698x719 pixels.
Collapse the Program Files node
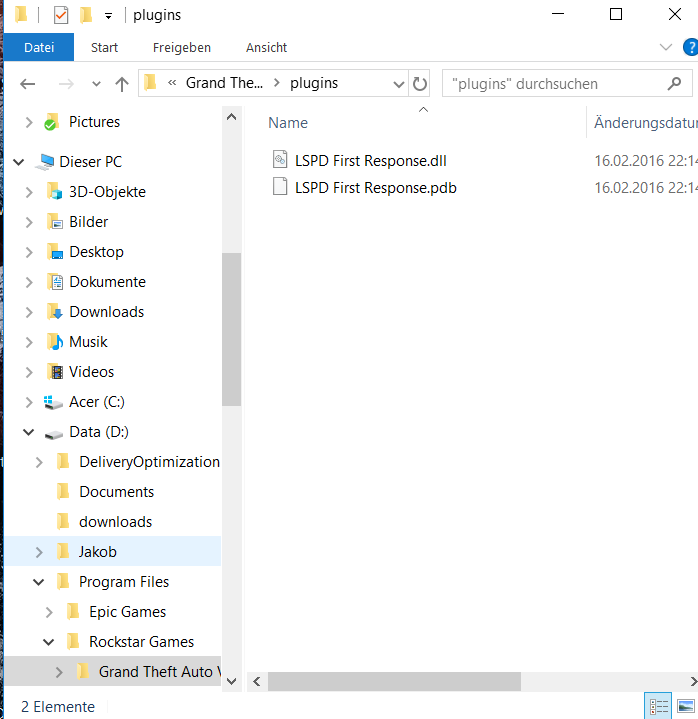39,582
